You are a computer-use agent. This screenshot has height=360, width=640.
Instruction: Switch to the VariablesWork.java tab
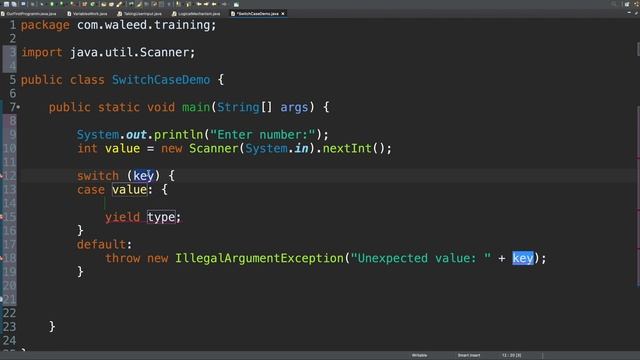pos(87,13)
